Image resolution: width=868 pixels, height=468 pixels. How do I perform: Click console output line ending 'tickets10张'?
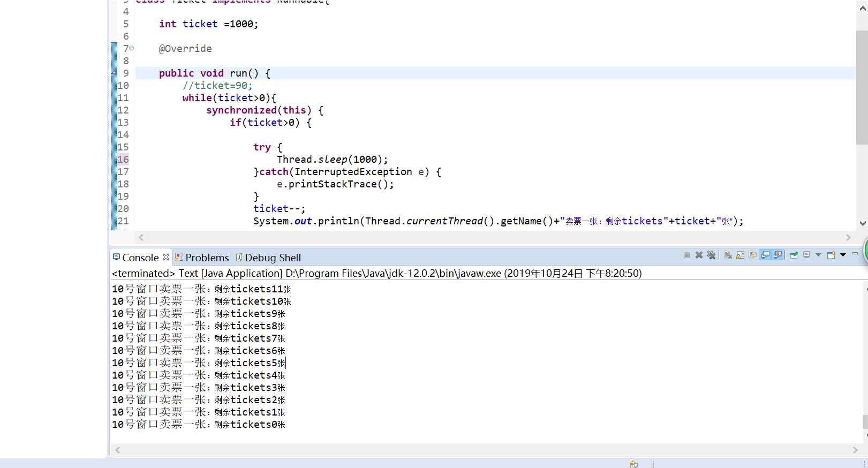(201, 301)
